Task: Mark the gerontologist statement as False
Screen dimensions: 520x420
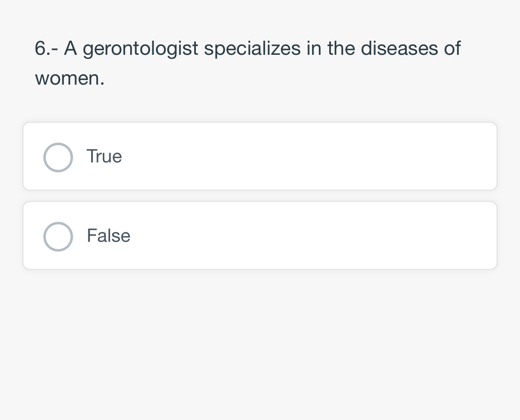Action: 58,237
